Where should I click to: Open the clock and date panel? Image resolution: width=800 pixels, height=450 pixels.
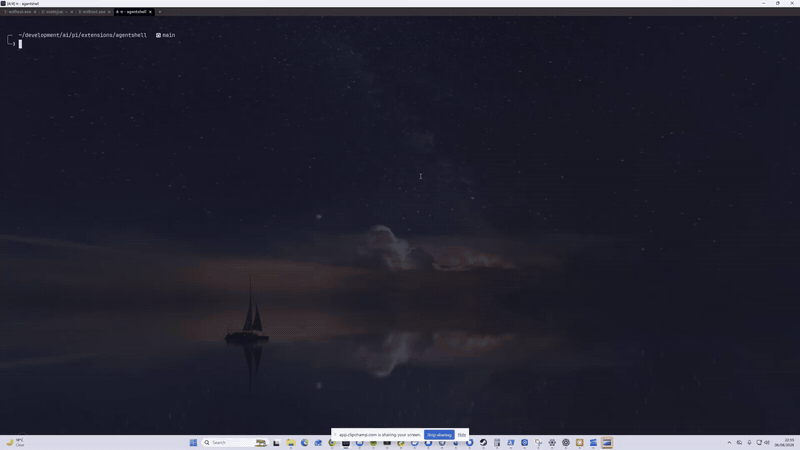click(786, 442)
